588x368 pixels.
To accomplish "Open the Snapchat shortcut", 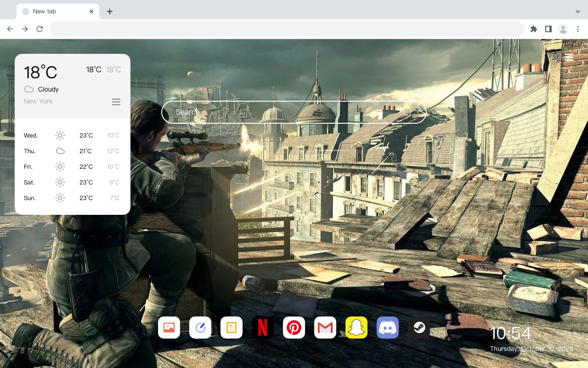I will [x=356, y=328].
